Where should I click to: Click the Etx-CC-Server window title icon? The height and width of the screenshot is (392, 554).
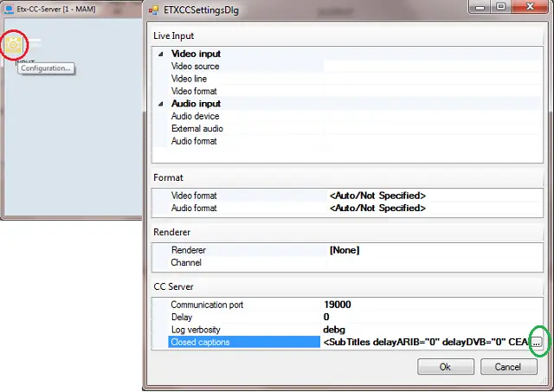[8, 7]
